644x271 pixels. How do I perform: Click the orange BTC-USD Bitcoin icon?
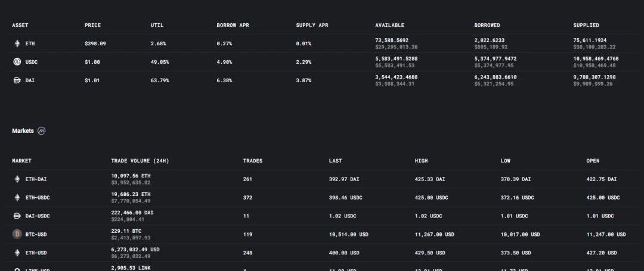(x=17, y=234)
